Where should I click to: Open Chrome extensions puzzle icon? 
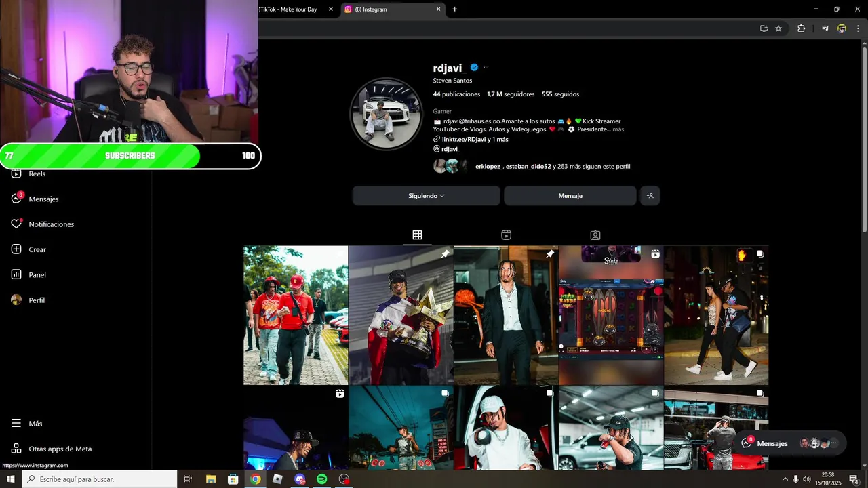[x=801, y=28]
